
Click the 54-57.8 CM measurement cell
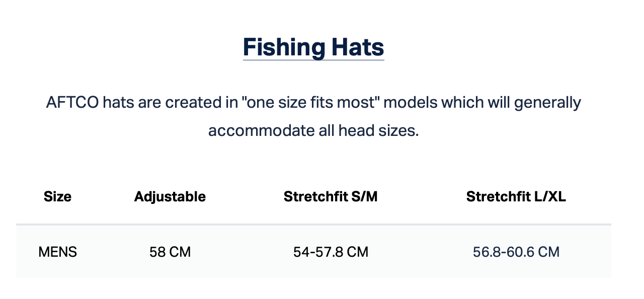(331, 252)
